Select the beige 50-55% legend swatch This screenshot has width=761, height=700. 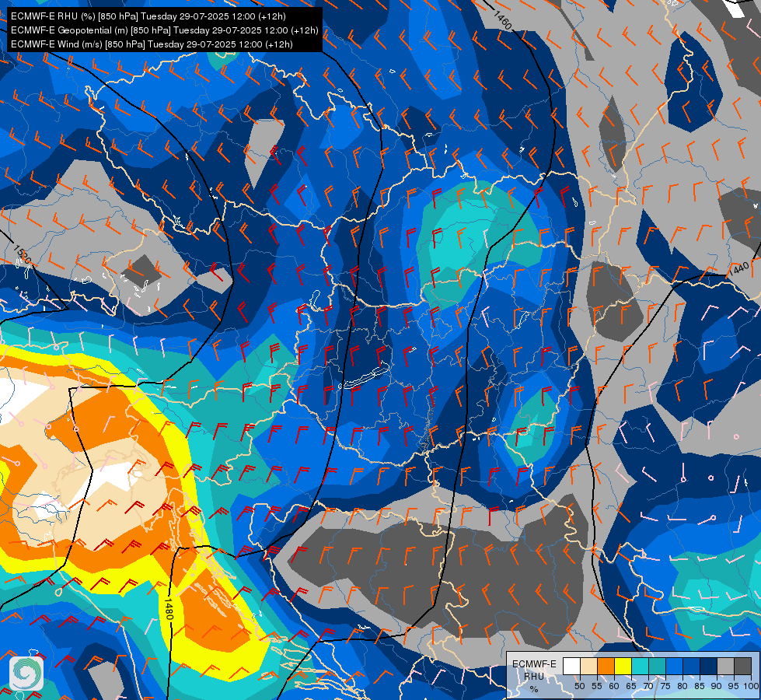(x=588, y=666)
